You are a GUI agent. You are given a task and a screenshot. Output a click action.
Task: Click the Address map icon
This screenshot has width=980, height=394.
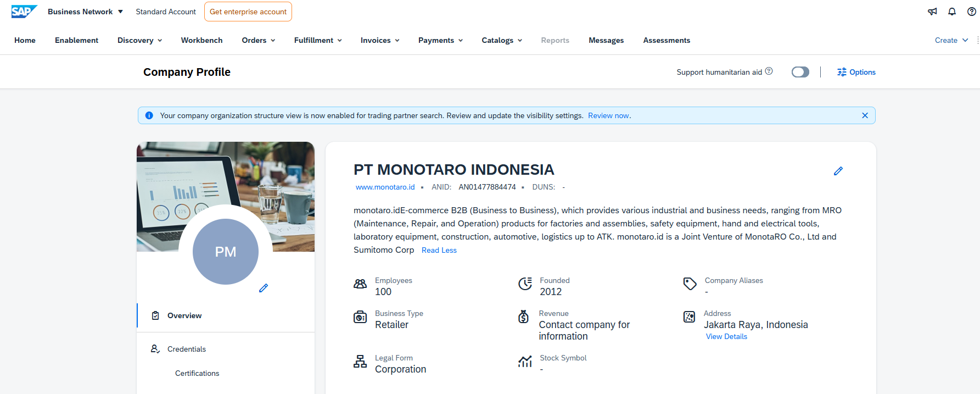pos(689,317)
